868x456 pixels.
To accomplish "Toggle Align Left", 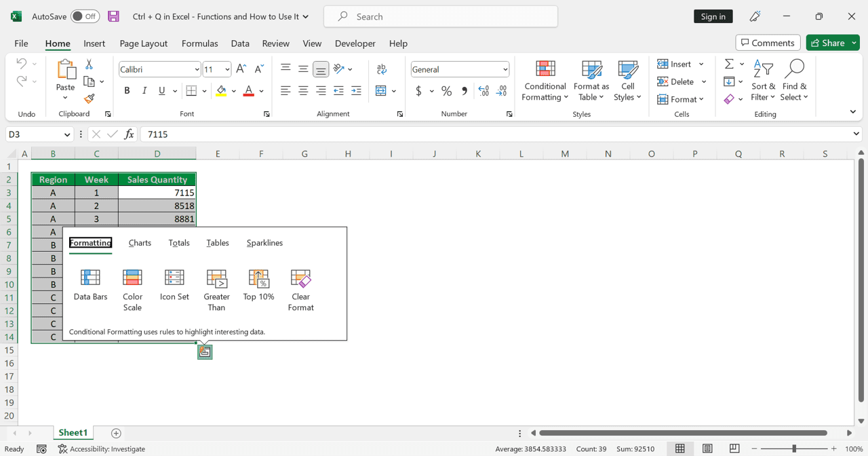I will [285, 91].
